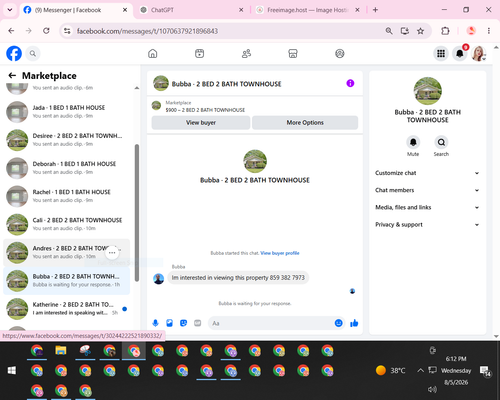Viewport: 500px width, 400px height.
Task: Switch to the Freeimage.host tab
Action: (308, 10)
